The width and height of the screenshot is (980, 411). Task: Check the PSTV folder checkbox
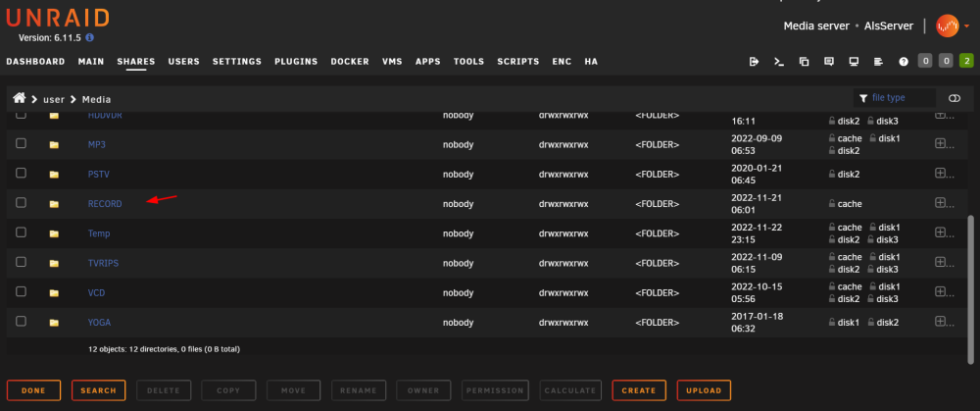pyautogui.click(x=21, y=173)
